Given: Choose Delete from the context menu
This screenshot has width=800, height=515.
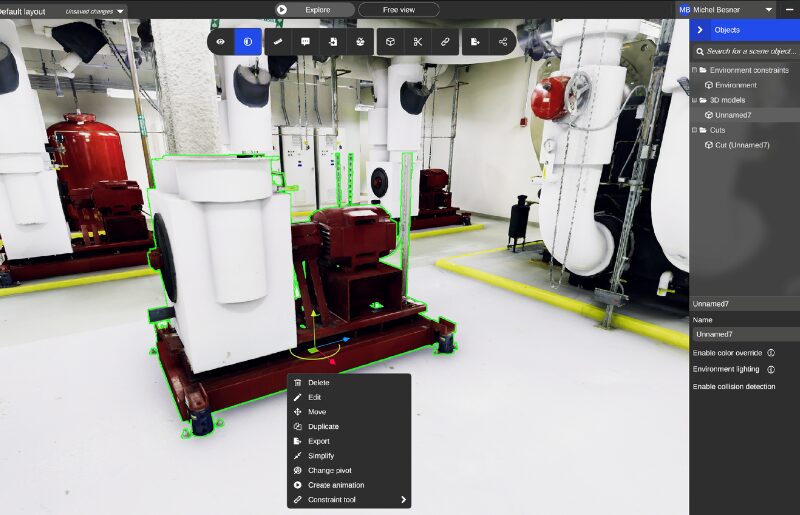Looking at the screenshot, I should [349, 382].
